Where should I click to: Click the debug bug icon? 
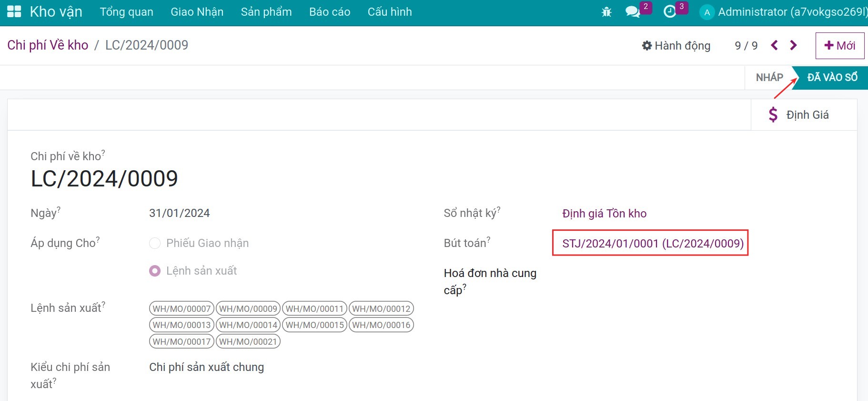click(x=606, y=12)
